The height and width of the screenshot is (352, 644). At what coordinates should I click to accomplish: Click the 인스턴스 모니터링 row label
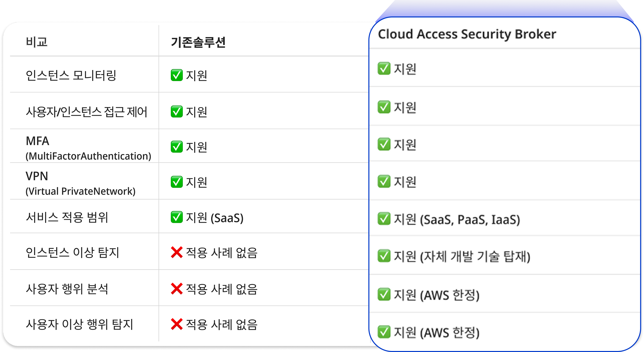(x=71, y=75)
